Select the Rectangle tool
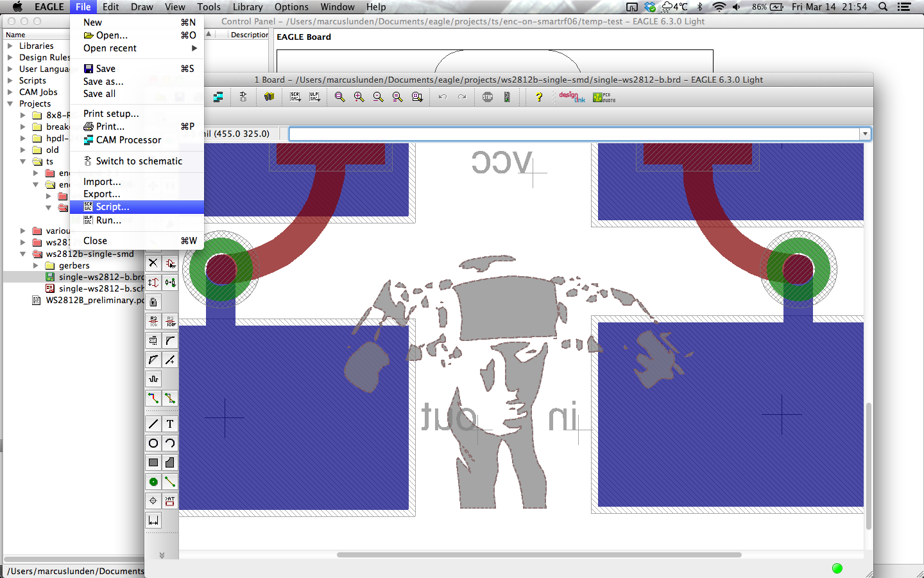This screenshot has height=578, width=924. (153, 462)
